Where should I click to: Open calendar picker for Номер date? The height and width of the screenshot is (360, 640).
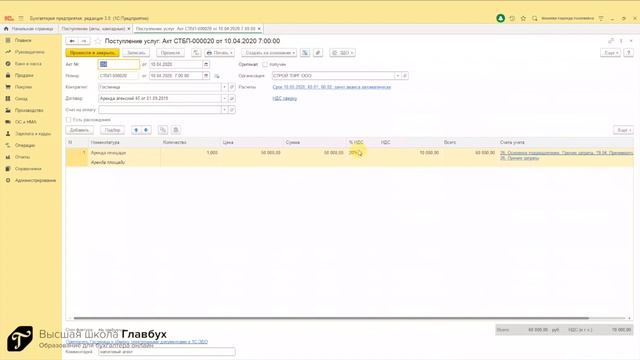click(206, 76)
